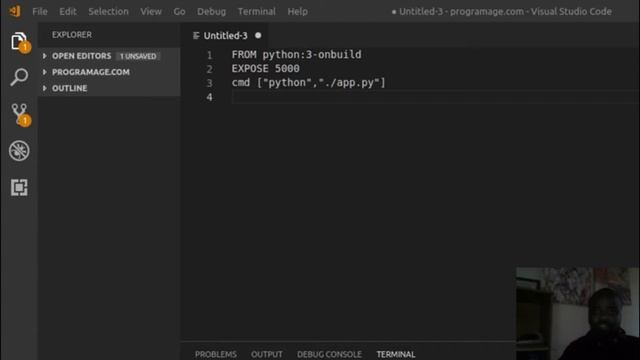Click the cmd python app.py line
640x360 pixels.
point(308,82)
